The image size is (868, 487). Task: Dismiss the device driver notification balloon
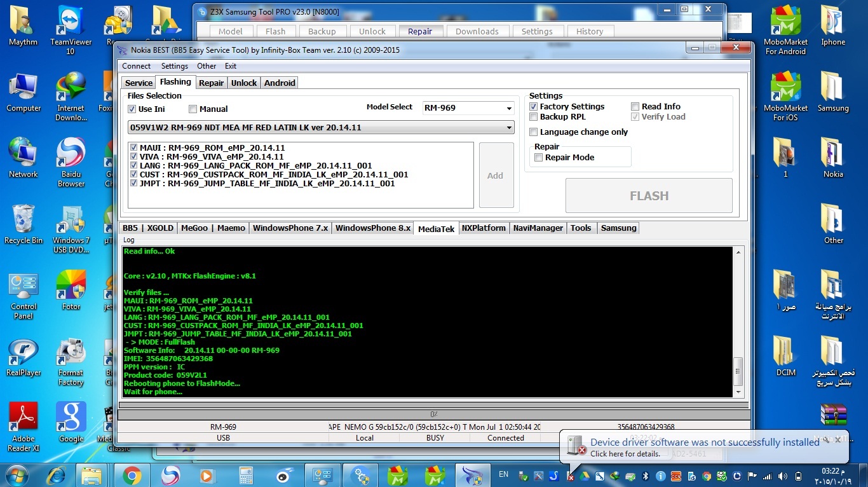(x=838, y=439)
